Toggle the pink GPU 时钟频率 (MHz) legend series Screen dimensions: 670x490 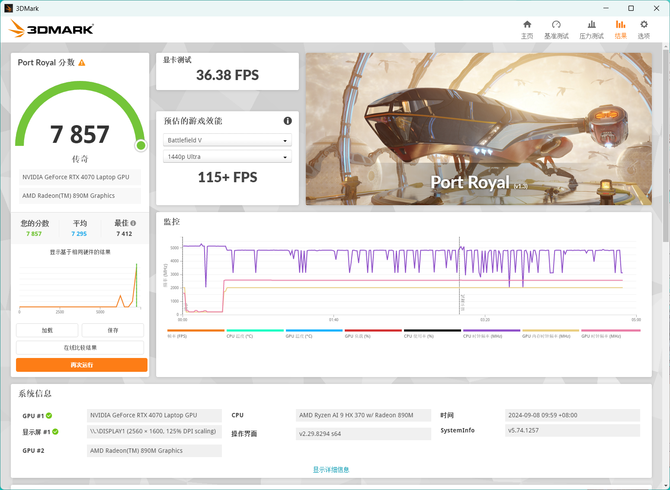(611, 333)
